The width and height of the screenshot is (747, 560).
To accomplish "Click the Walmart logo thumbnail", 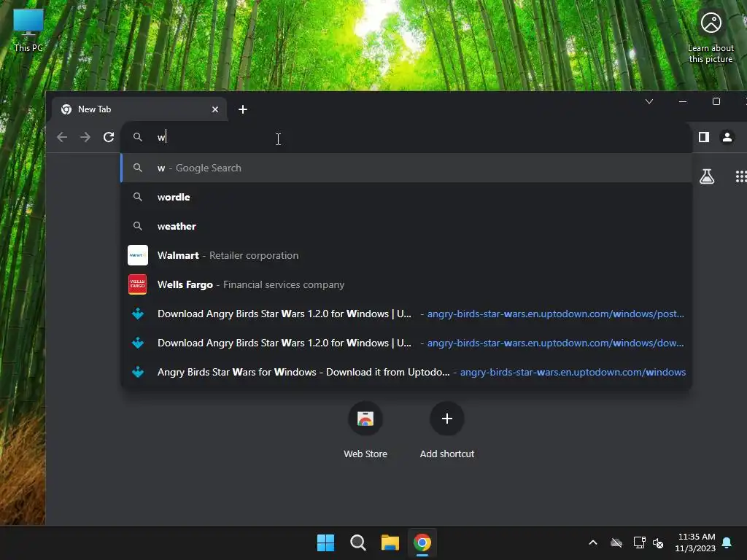I will point(138,255).
